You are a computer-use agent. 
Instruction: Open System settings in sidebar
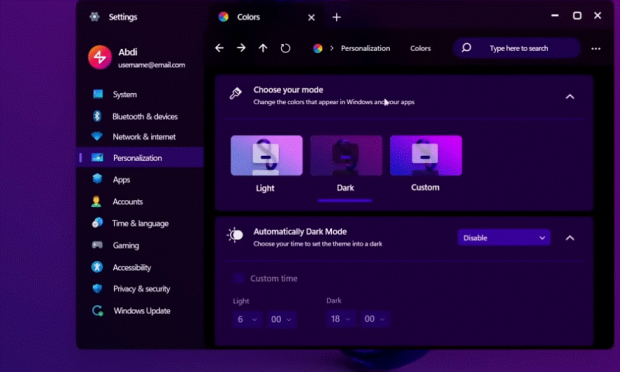point(141,94)
